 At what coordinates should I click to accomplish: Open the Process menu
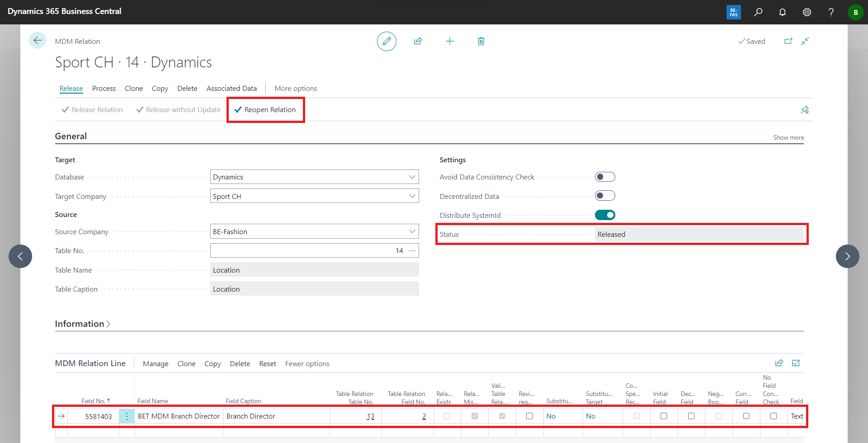coord(104,89)
